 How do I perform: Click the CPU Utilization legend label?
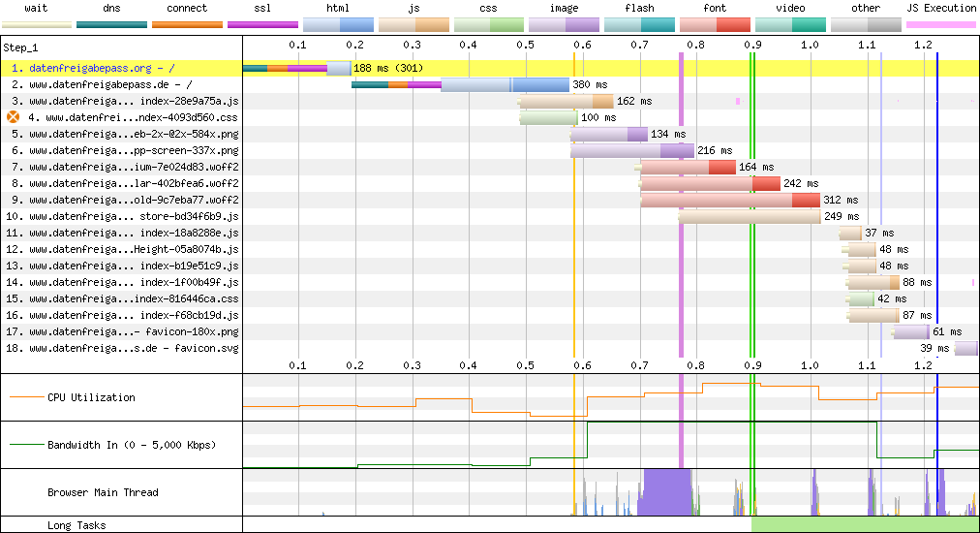click(x=91, y=397)
